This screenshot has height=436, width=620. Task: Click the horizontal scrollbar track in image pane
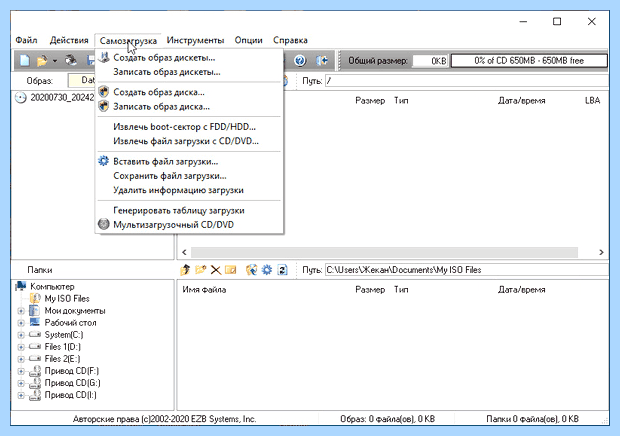pos(384,252)
